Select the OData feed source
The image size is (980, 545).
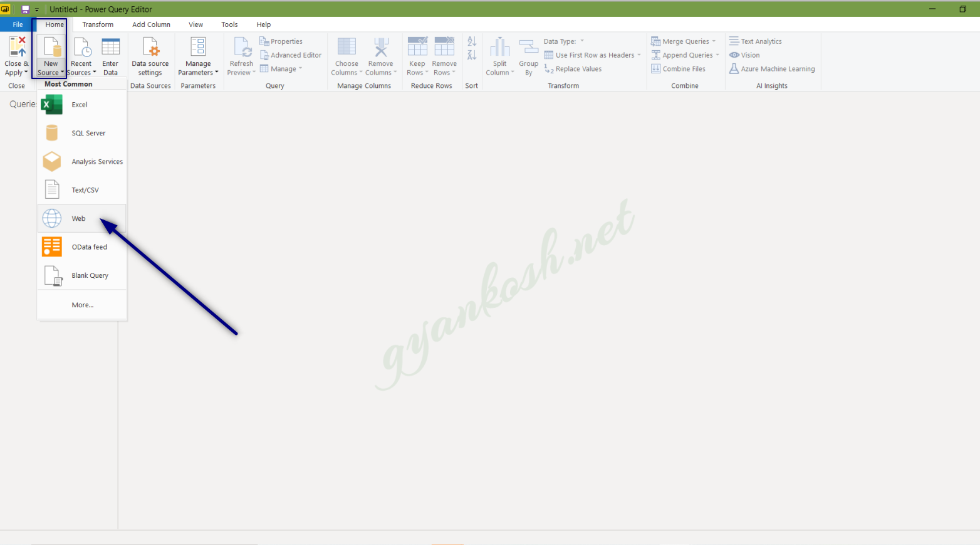point(82,247)
